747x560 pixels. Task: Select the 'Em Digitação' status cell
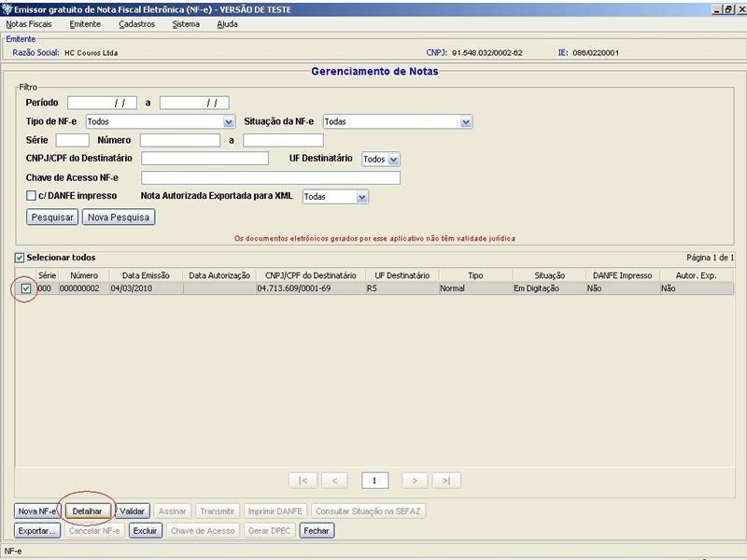tap(549, 288)
